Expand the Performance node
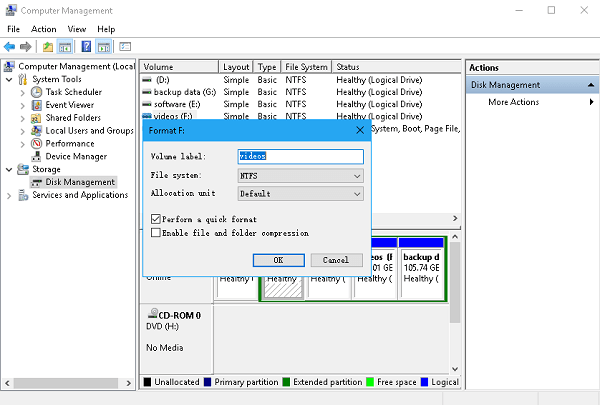 point(23,144)
